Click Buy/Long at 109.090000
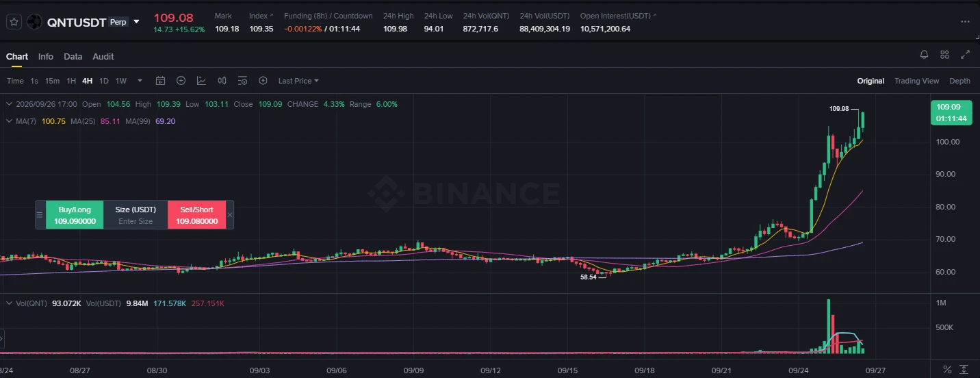The image size is (980, 378). click(75, 215)
